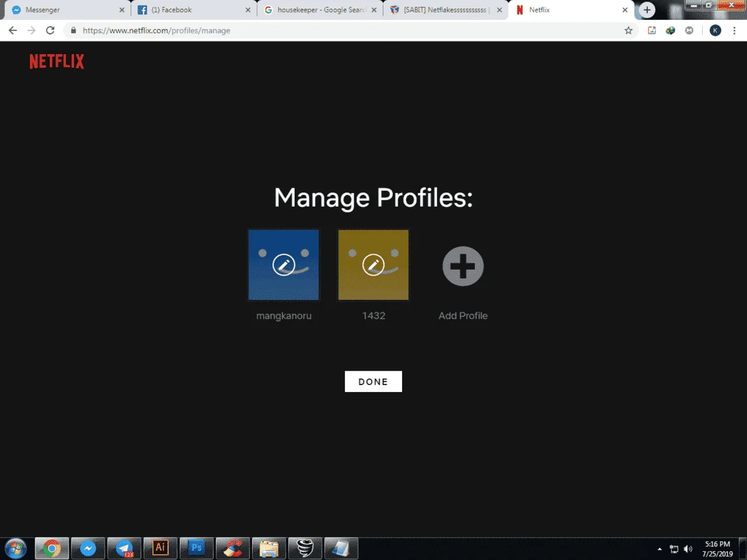
Task: Close the Facebook tab
Action: coord(248,10)
